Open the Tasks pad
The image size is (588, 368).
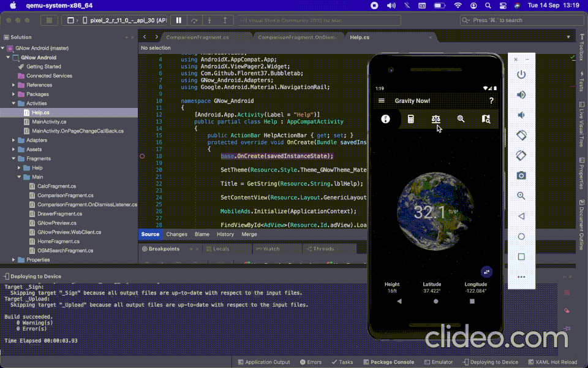coord(342,362)
